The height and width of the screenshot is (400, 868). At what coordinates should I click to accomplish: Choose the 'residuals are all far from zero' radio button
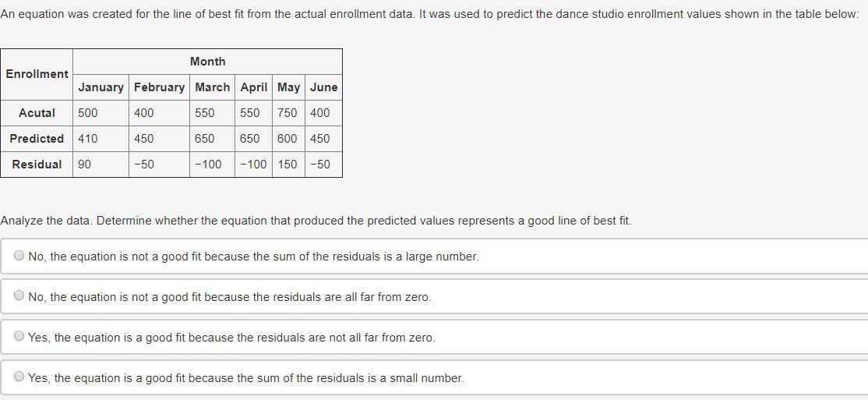click(x=19, y=296)
